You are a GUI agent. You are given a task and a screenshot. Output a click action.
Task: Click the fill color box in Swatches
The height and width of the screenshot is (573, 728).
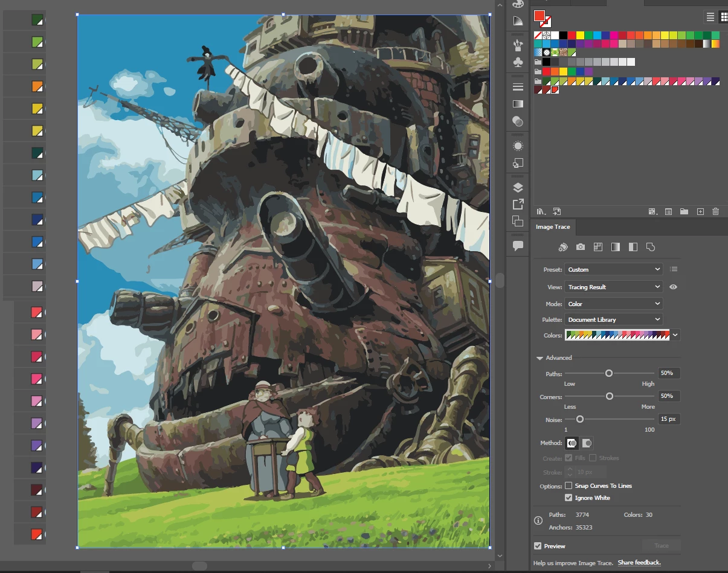coord(540,16)
